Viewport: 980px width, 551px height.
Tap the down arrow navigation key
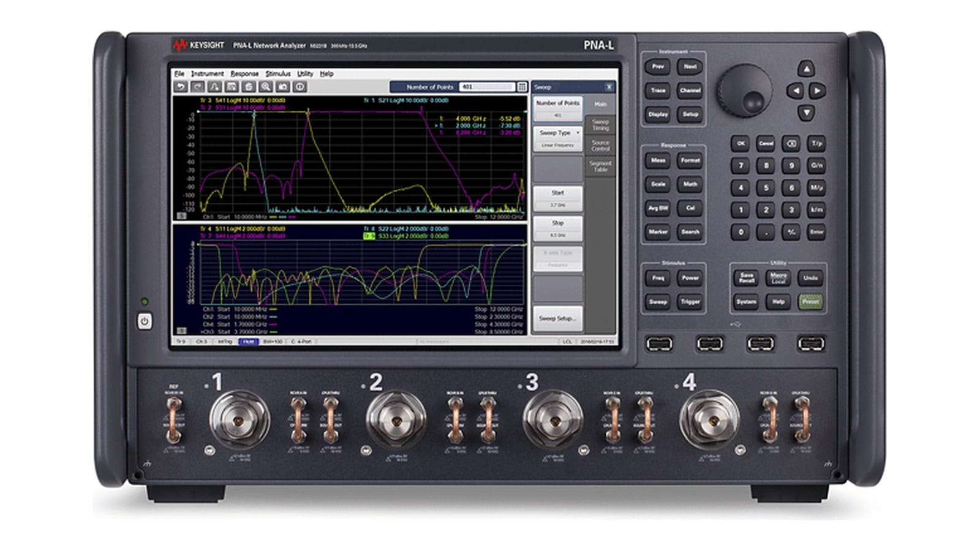[x=806, y=113]
